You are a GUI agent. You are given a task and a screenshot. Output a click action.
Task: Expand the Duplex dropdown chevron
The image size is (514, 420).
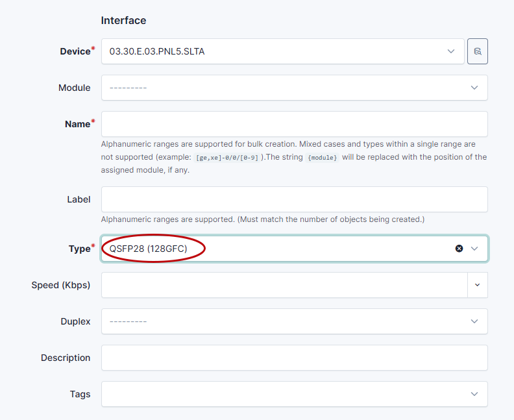click(x=474, y=321)
